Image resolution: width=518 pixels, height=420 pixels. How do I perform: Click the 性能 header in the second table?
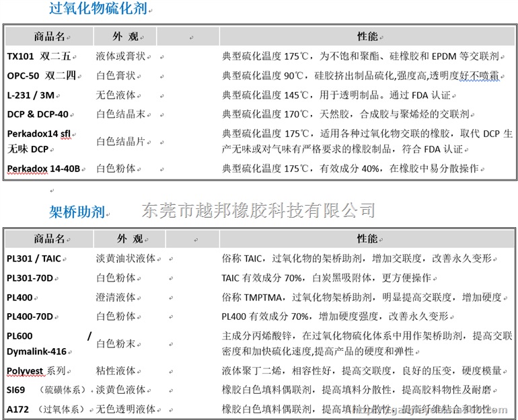(367, 238)
